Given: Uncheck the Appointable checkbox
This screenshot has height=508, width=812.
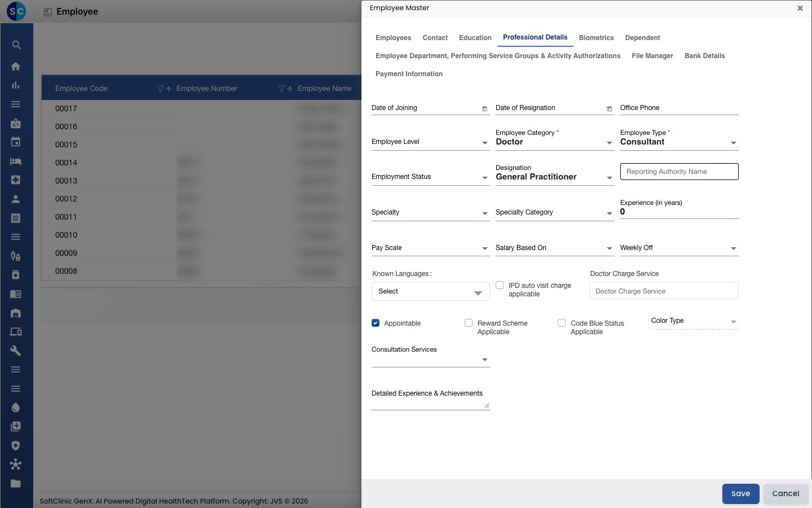Looking at the screenshot, I should (376, 323).
